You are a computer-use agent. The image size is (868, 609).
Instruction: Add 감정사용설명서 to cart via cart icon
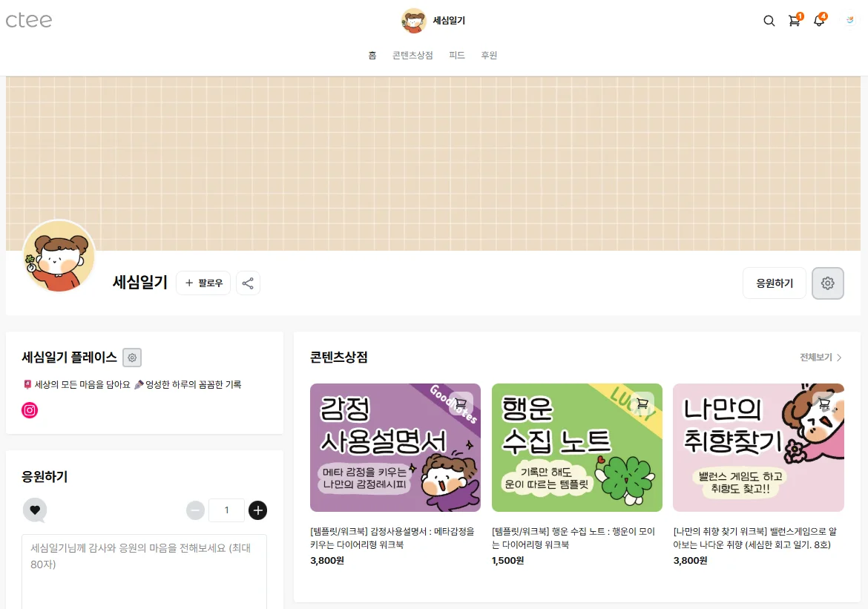pyautogui.click(x=461, y=404)
